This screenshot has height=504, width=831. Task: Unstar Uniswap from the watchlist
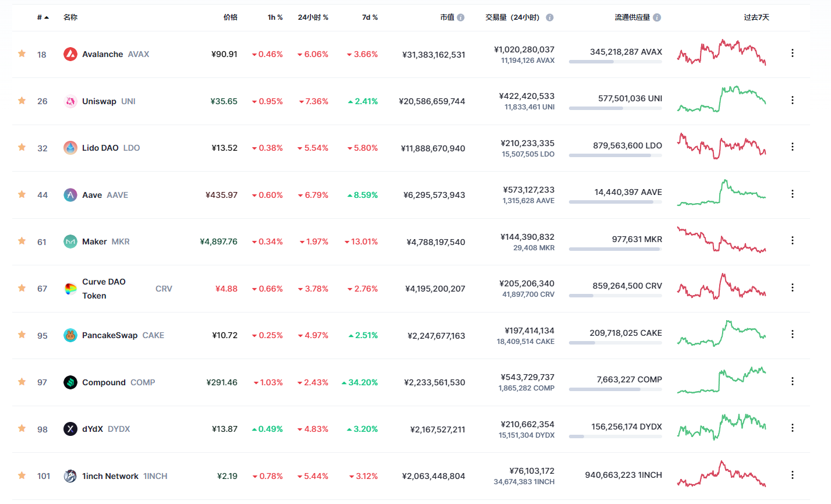22,101
